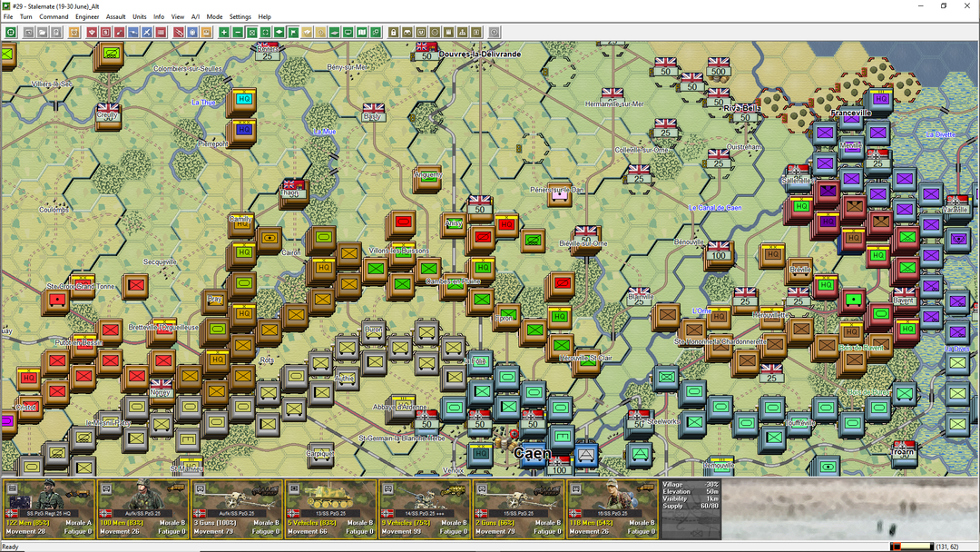This screenshot has height=552, width=980.
Task: Click the olive binoculars toolbar icon
Action: pos(407,32)
